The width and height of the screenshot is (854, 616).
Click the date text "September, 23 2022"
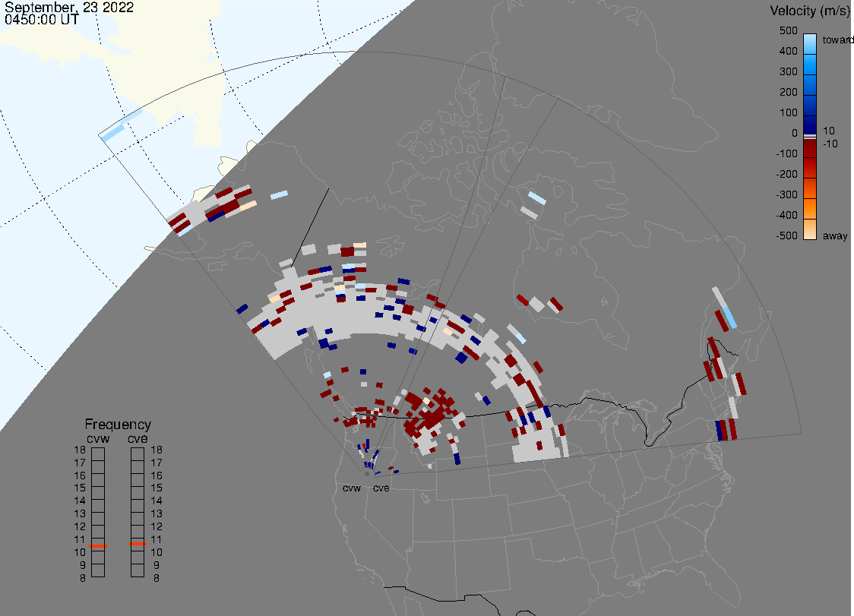[x=69, y=7]
